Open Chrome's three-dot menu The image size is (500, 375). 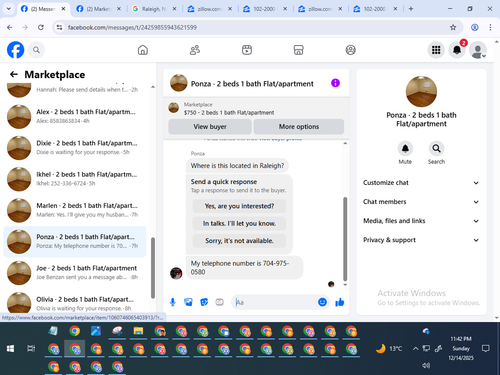490,27
